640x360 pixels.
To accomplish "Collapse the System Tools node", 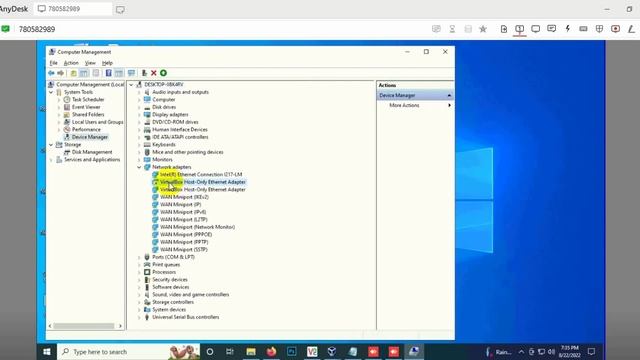I will tap(51, 92).
